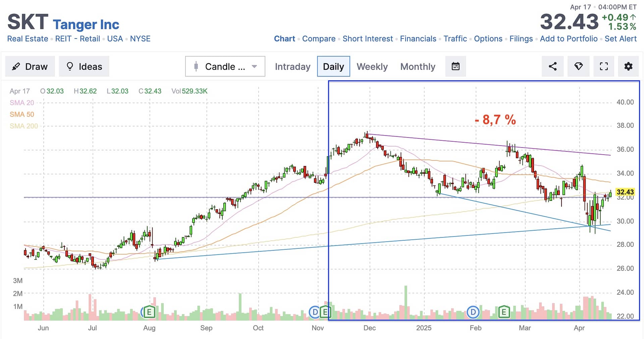Open the Ideas lightbulb button

pyautogui.click(x=84, y=66)
